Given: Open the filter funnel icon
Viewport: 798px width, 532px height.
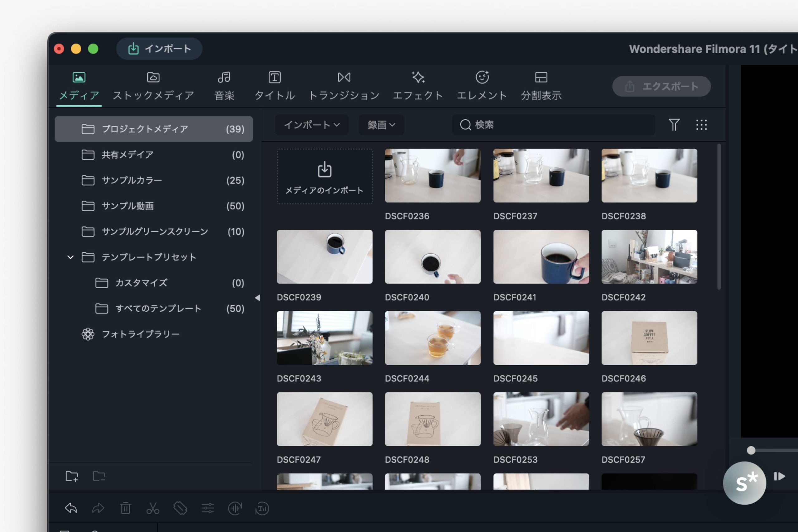Looking at the screenshot, I should 674,125.
